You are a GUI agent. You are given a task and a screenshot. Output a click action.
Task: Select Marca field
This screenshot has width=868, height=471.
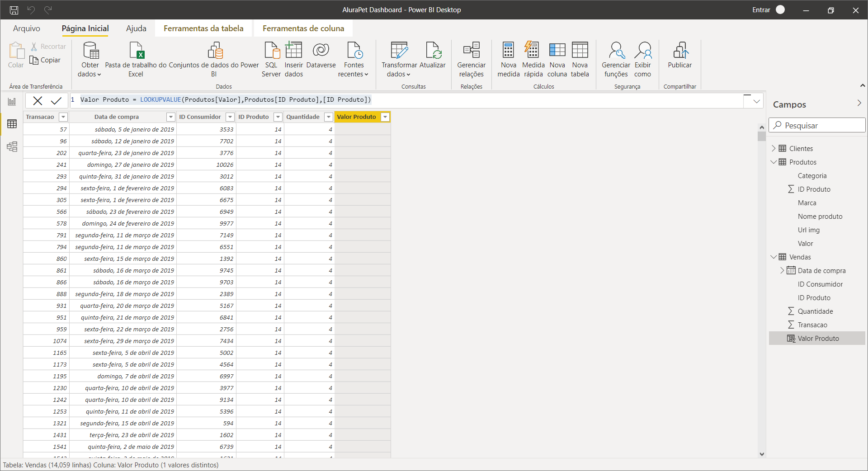tap(807, 203)
